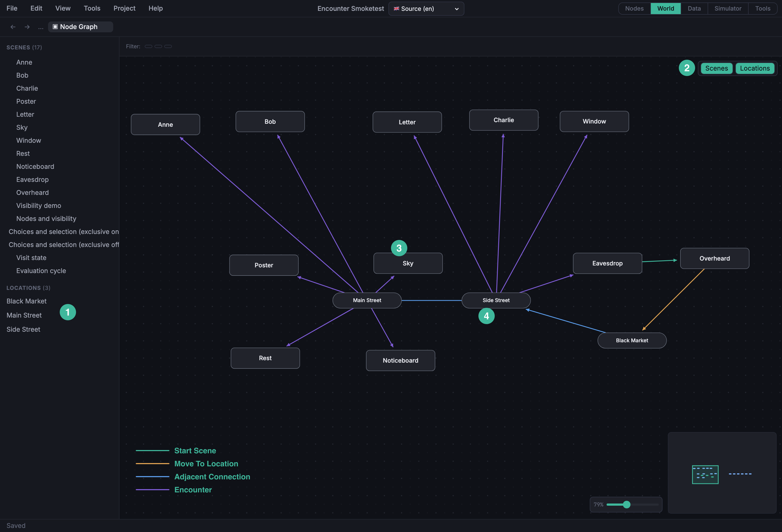Open the Edit menu

(36, 8)
